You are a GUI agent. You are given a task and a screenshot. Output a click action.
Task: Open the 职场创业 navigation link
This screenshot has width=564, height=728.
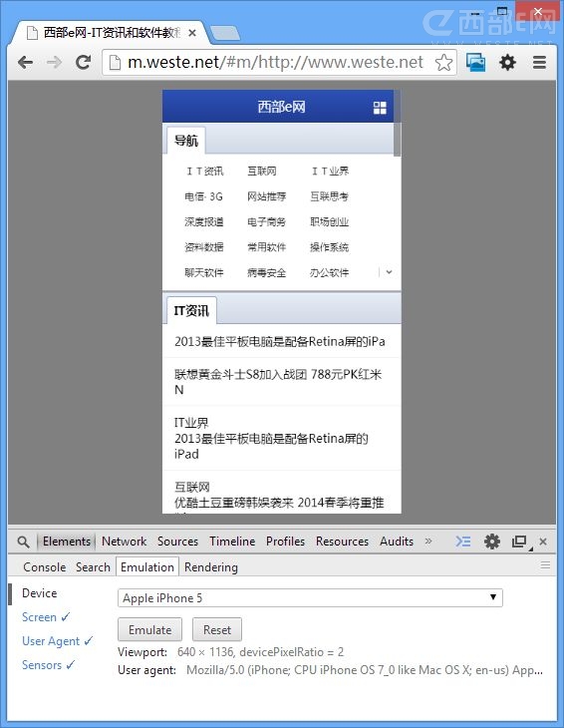tap(329, 222)
